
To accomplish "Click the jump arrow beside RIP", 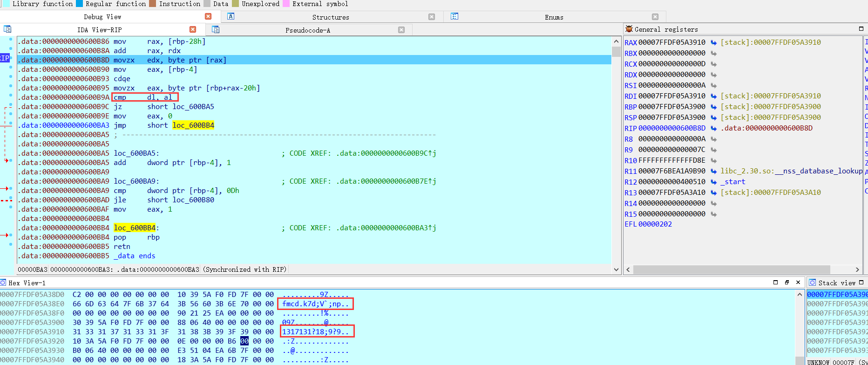I will point(713,128).
